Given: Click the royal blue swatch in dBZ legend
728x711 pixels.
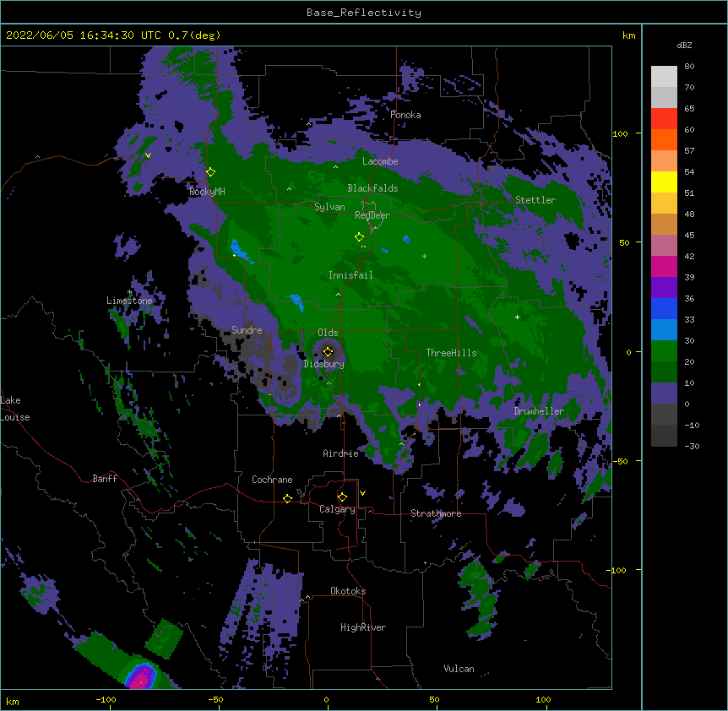Looking at the screenshot, I should pos(664,308).
